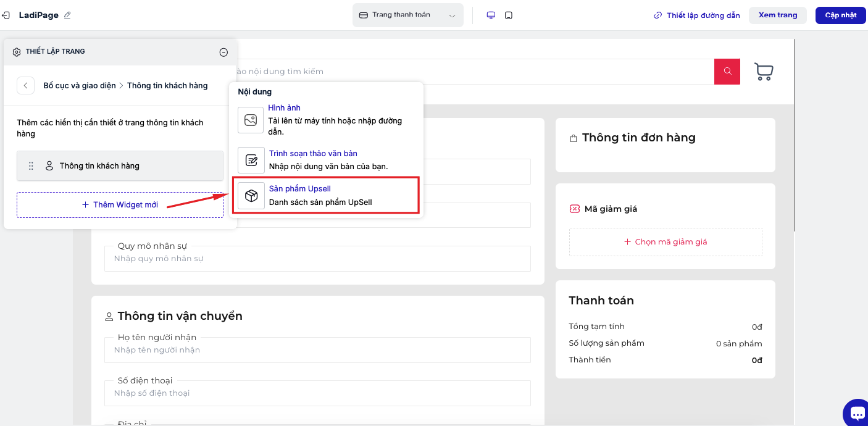Choose the Sản phẩm Upsell box icon

[x=251, y=196]
